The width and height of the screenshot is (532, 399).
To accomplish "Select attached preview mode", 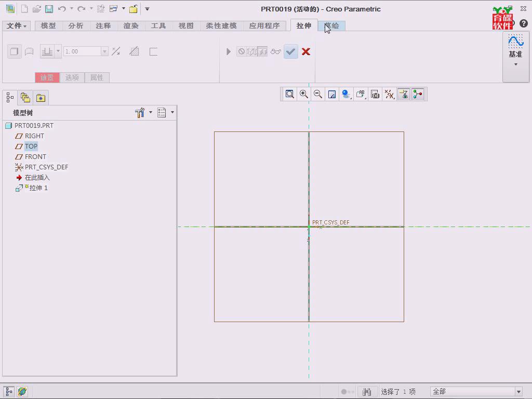I will coord(262,51).
